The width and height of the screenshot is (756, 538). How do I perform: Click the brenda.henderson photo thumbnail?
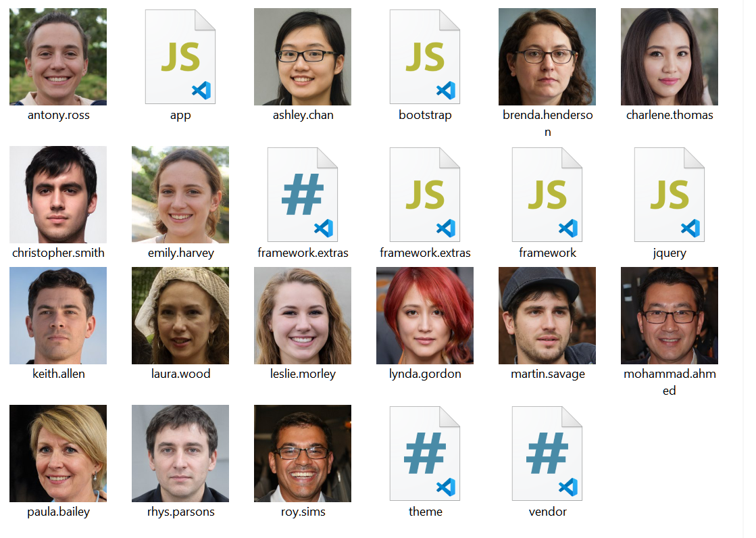(x=547, y=57)
